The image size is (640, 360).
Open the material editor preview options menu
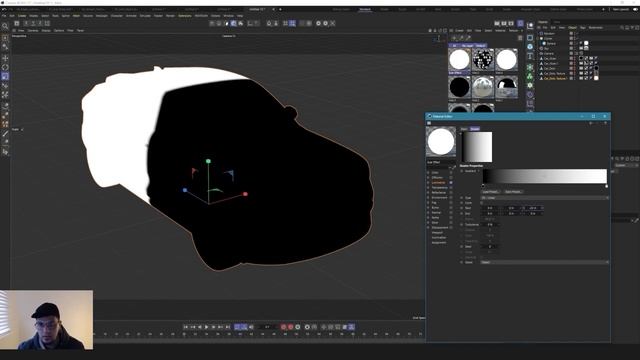click(x=429, y=123)
